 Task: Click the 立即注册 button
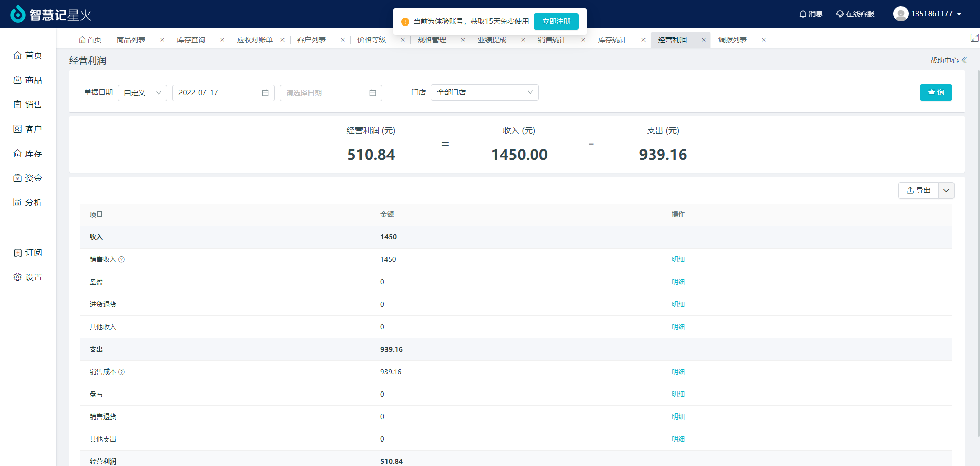(556, 21)
